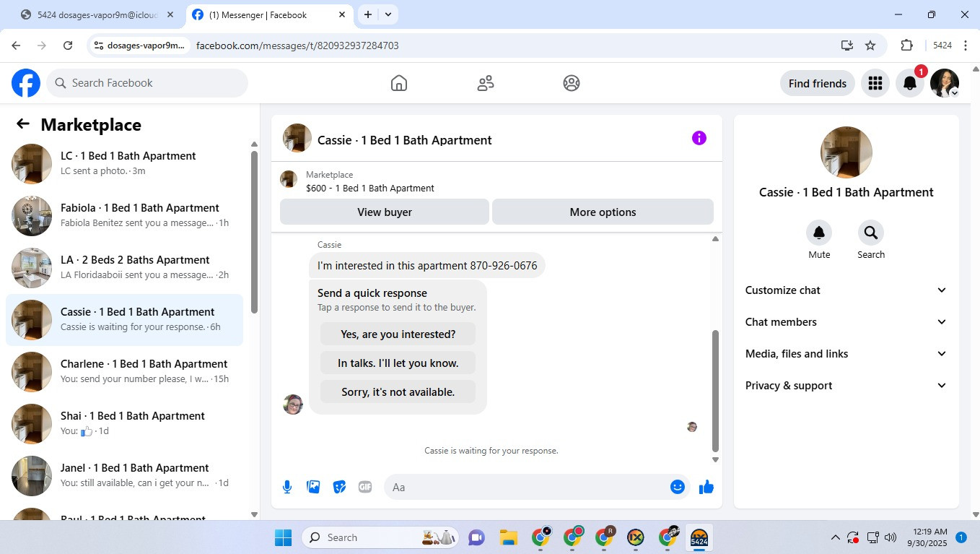Choose a GIF

(x=365, y=487)
